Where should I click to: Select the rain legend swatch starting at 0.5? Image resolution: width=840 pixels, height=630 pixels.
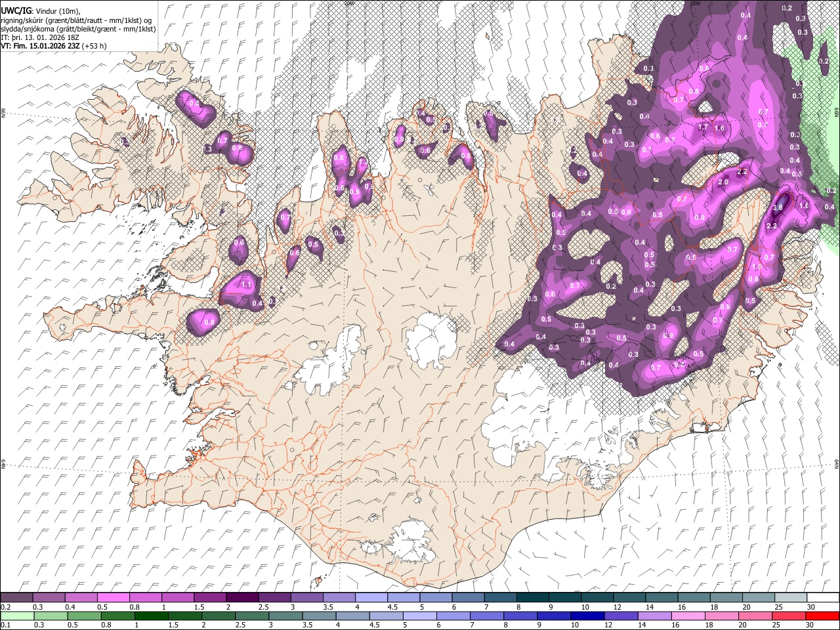click(x=85, y=616)
